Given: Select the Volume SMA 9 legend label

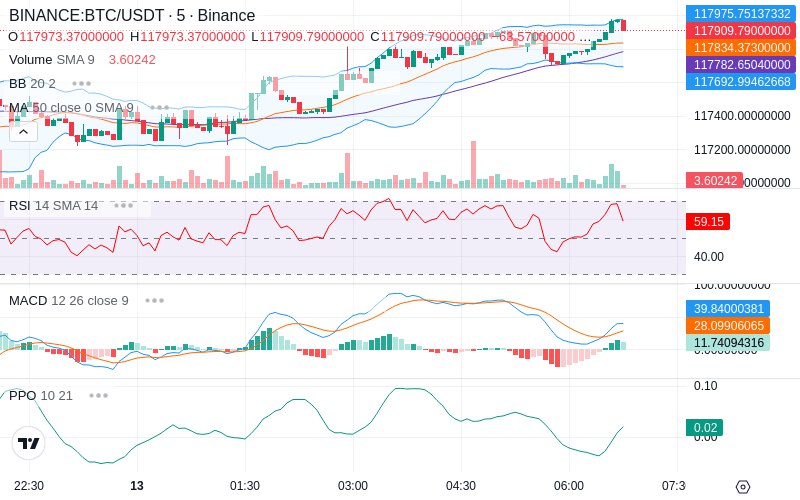Looking at the screenshot, I should click(x=52, y=60).
